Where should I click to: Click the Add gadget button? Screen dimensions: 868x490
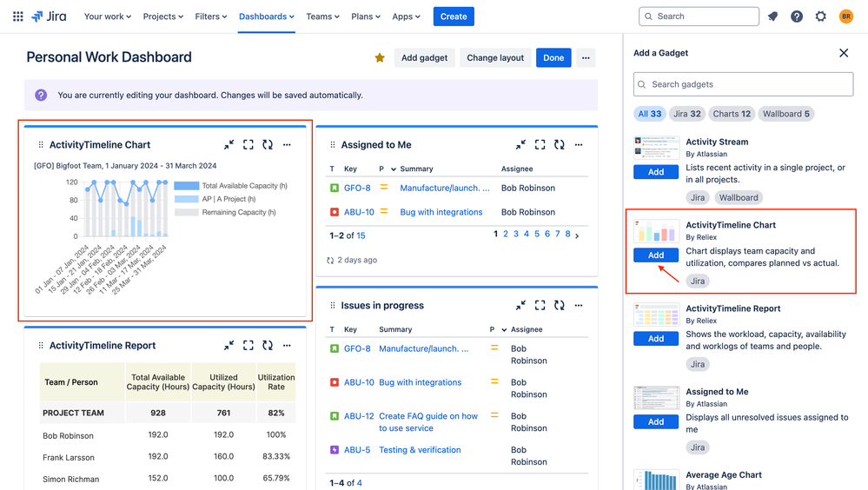pyautogui.click(x=424, y=57)
